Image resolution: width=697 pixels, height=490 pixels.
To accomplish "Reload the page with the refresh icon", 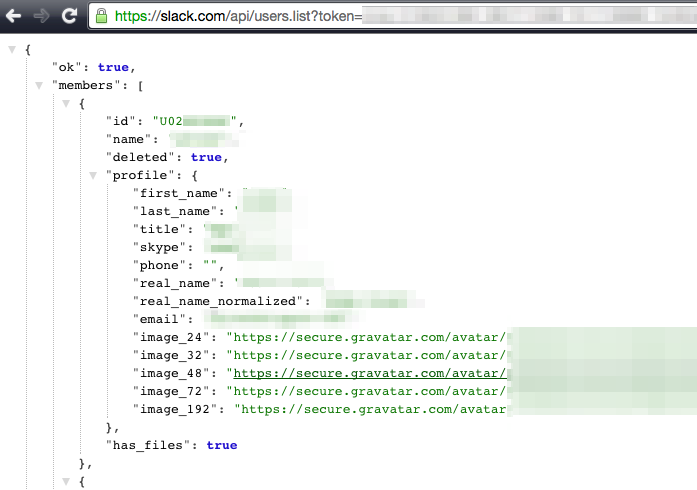I will click(69, 16).
